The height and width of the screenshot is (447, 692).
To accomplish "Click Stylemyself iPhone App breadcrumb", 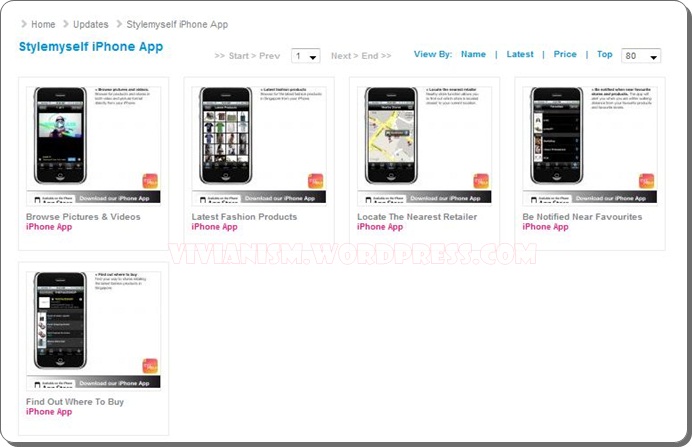I will (177, 24).
